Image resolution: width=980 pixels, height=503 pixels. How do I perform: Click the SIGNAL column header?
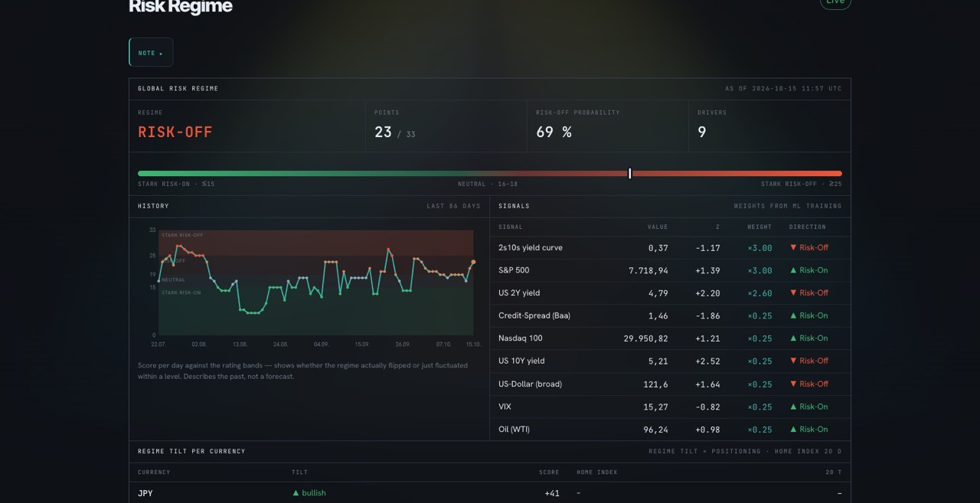point(511,227)
